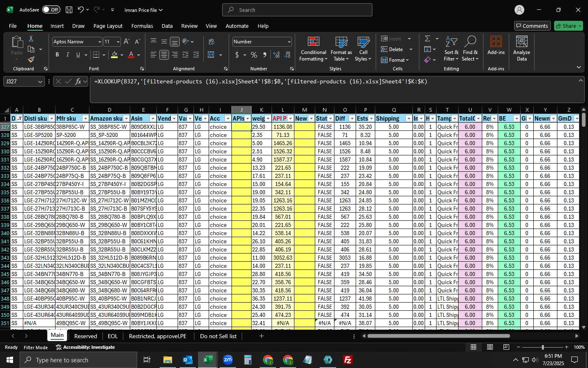Open Sort & Filter menu
Screen dimensions: 588x368
[451, 49]
